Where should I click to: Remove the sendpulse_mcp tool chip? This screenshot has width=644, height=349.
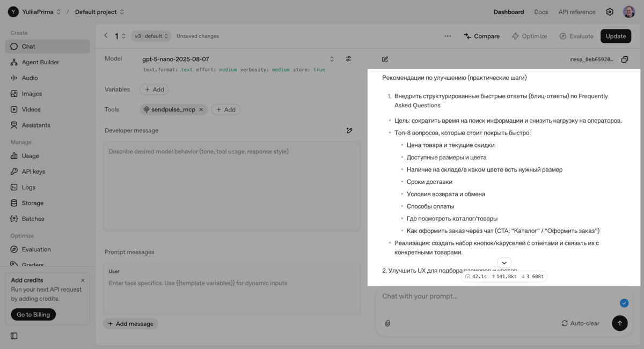coord(201,109)
